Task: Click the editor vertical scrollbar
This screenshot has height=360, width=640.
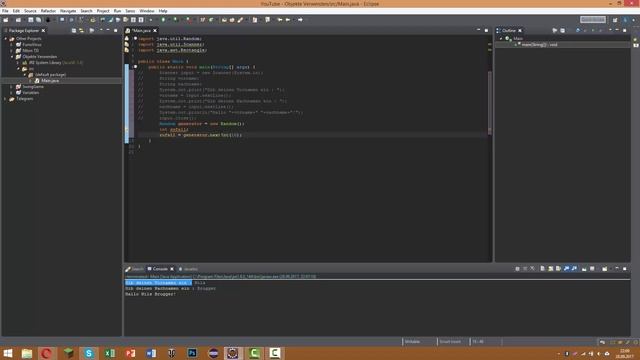Action: point(490,102)
